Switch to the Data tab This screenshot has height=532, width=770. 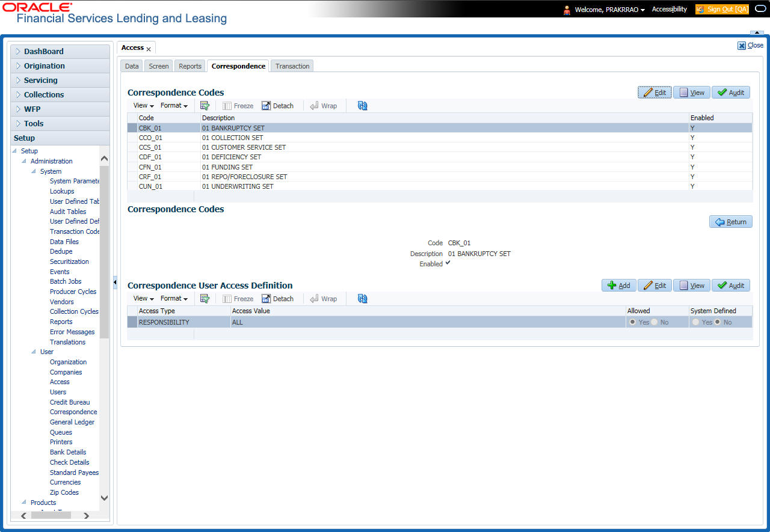(132, 66)
